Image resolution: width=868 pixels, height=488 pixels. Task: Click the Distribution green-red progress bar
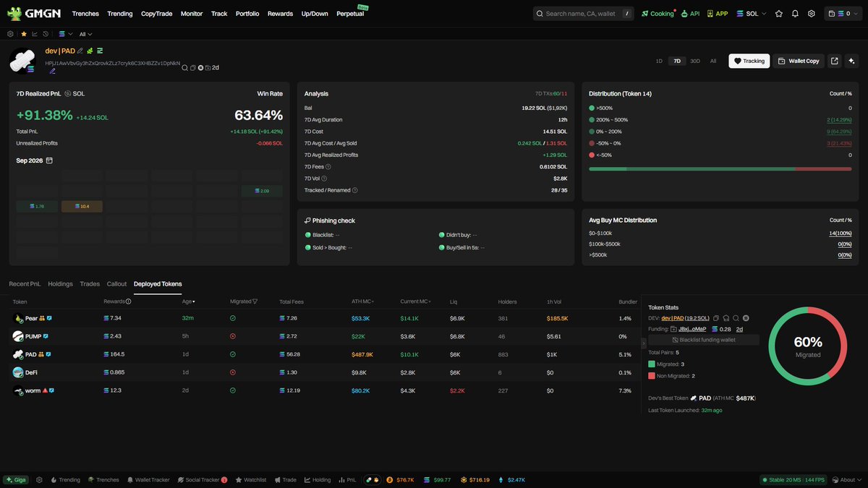[720, 169]
